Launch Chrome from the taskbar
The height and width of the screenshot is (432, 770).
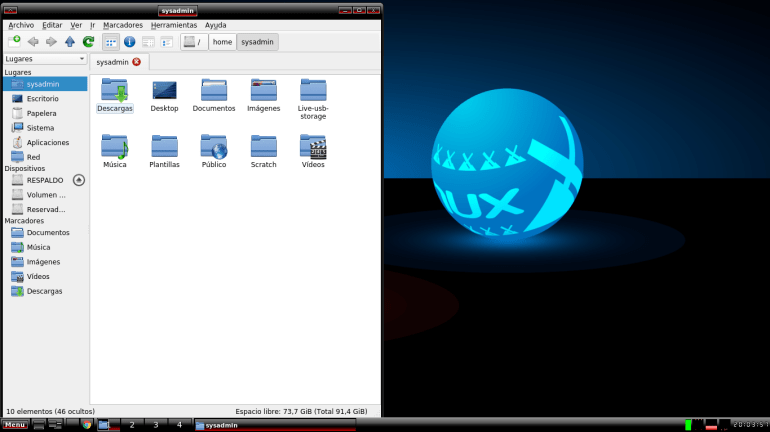coord(87,425)
